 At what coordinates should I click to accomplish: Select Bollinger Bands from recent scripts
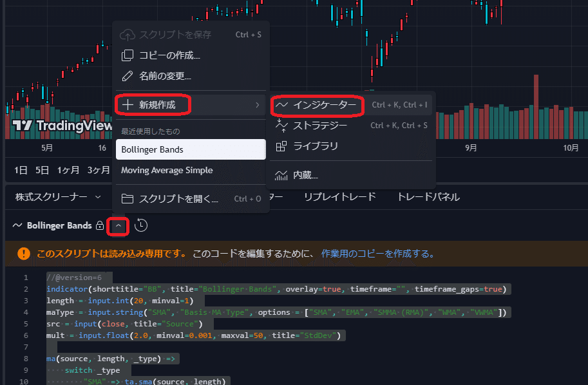point(191,149)
